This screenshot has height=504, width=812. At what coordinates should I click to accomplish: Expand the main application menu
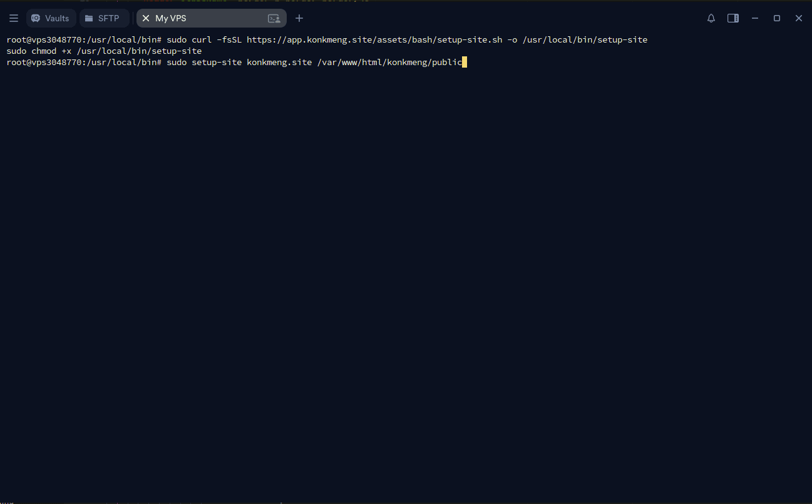coord(13,18)
